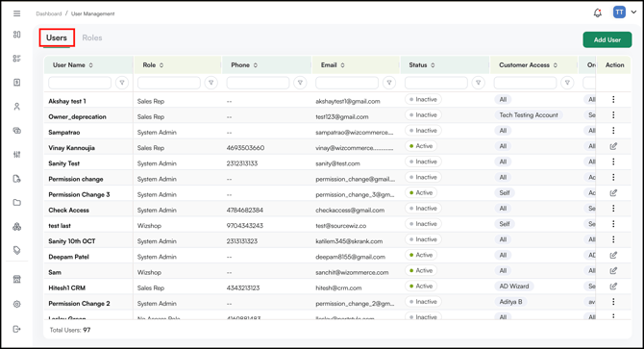The width and height of the screenshot is (644, 349).
Task: Click the logout icon in sidebar
Action: click(x=17, y=329)
